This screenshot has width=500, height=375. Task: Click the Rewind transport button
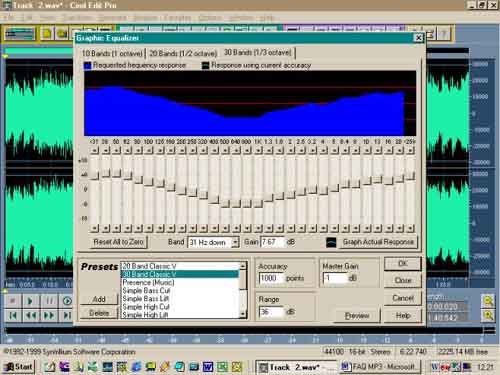pyautogui.click(x=30, y=315)
